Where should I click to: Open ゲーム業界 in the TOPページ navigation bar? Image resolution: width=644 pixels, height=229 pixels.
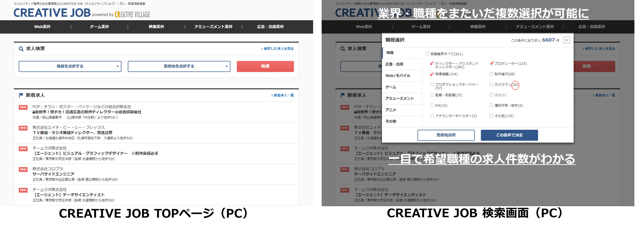click(x=100, y=27)
